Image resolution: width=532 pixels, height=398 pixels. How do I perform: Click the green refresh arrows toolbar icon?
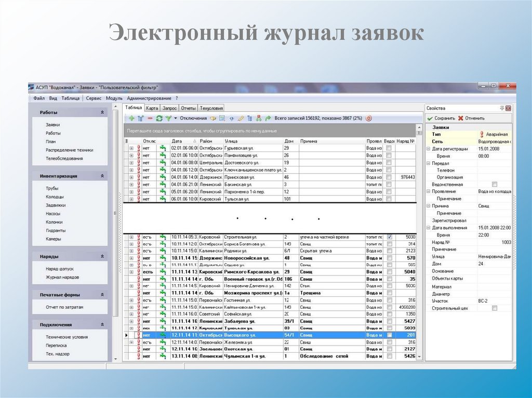(159, 118)
